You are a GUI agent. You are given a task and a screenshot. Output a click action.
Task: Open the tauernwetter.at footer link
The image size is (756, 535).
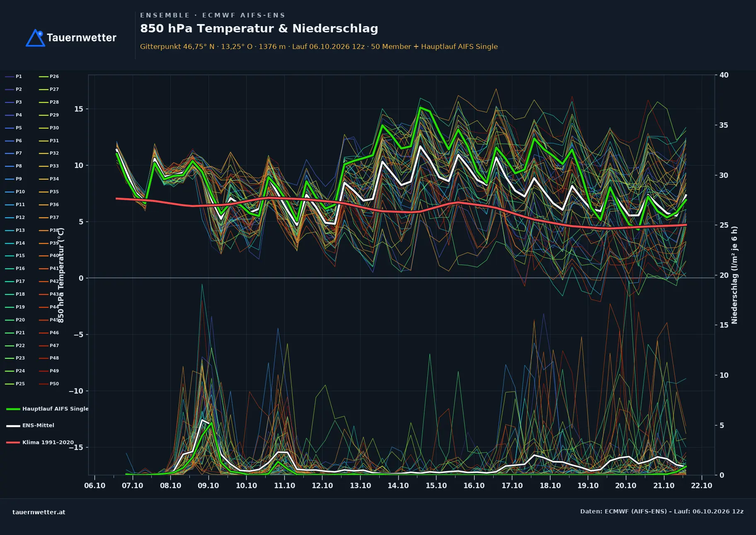39,512
